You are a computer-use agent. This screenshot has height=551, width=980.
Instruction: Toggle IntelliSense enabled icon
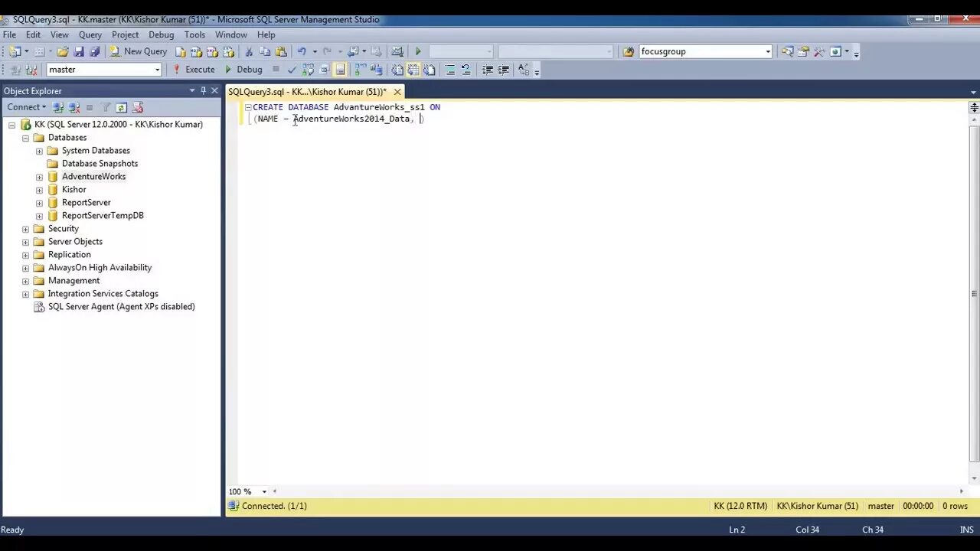click(x=340, y=70)
